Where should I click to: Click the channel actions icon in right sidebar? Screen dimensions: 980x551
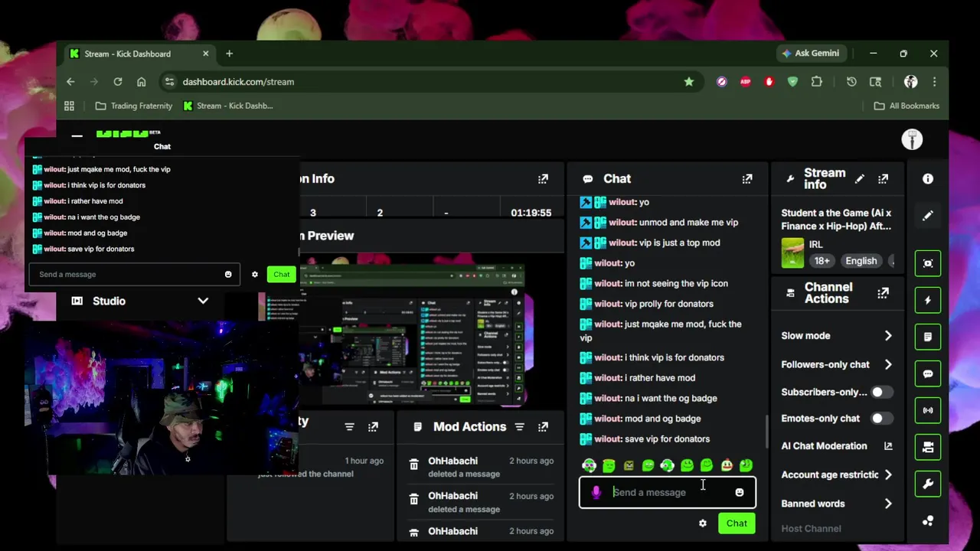928,447
